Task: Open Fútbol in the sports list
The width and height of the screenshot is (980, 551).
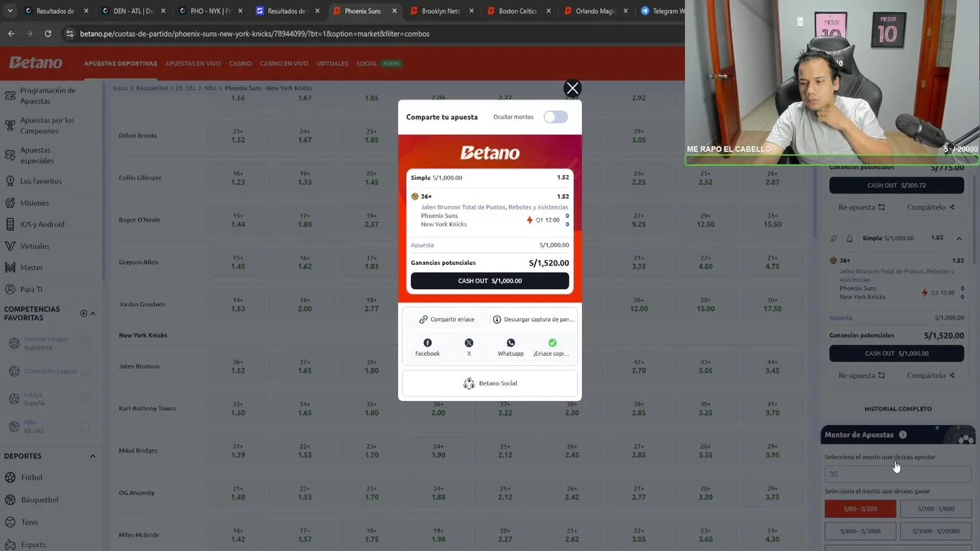Action: coord(31,478)
